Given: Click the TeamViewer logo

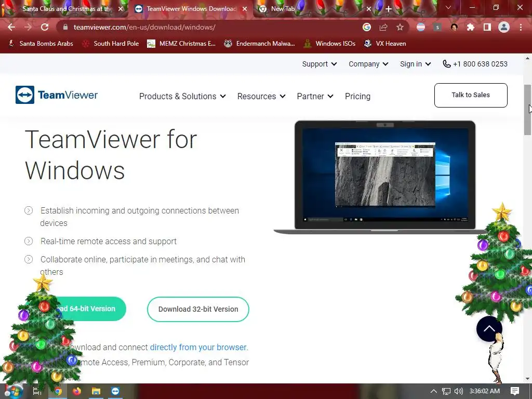Looking at the screenshot, I should point(57,95).
